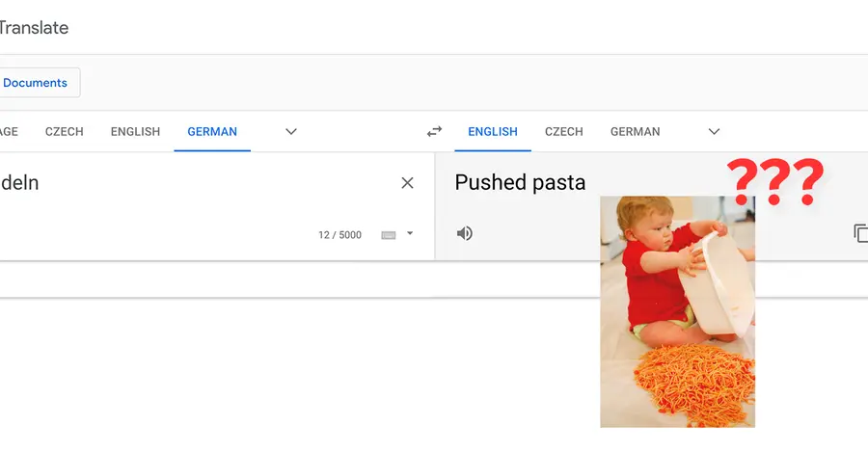Turn on the virtual keyboard icon
This screenshot has height=452, width=868.
[x=389, y=235]
